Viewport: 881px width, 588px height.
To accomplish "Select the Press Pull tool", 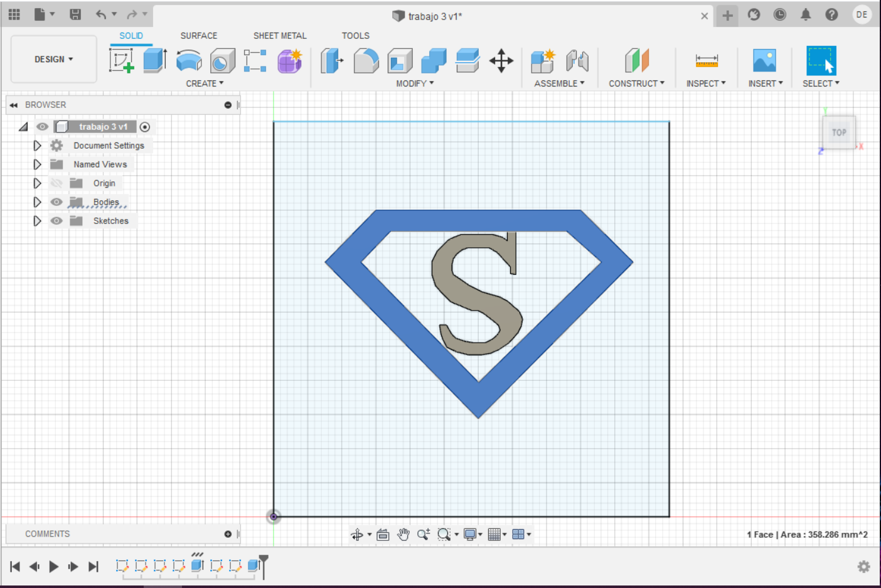I will [x=332, y=61].
